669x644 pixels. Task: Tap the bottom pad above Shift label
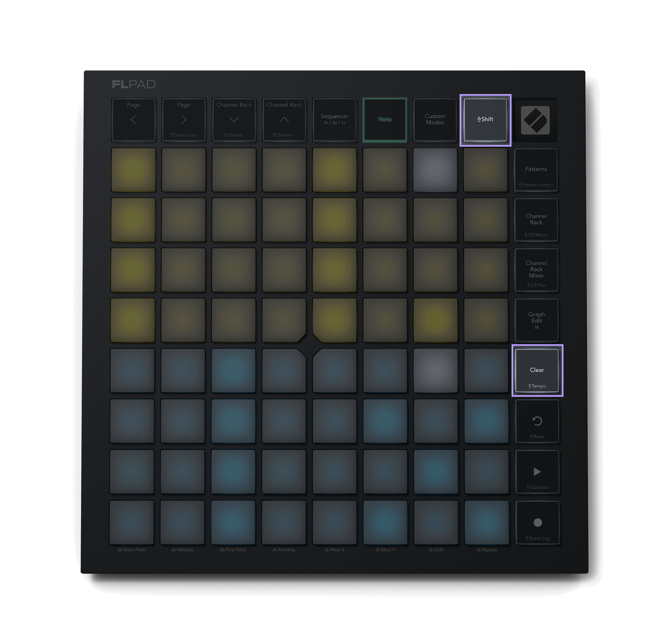436,522
